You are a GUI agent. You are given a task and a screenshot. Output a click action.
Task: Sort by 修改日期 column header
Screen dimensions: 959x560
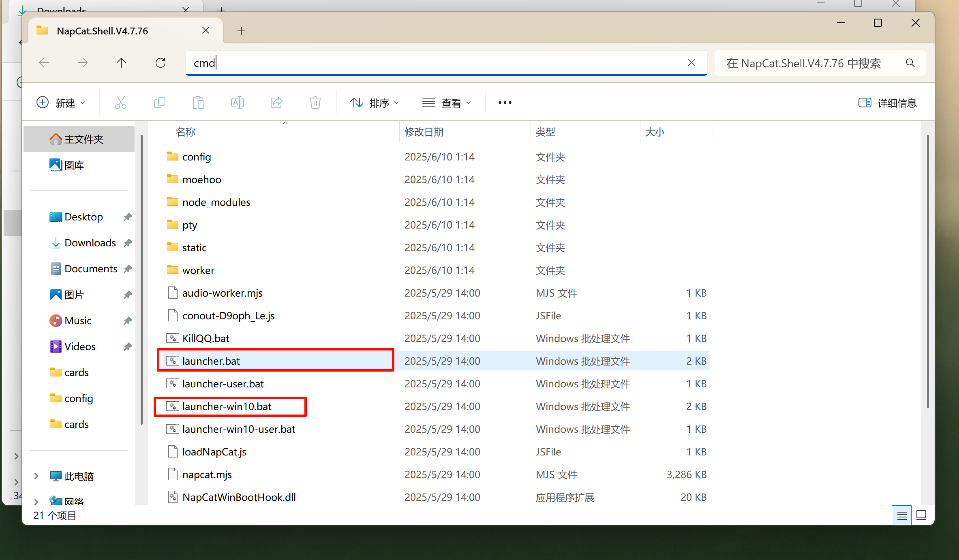click(x=465, y=132)
